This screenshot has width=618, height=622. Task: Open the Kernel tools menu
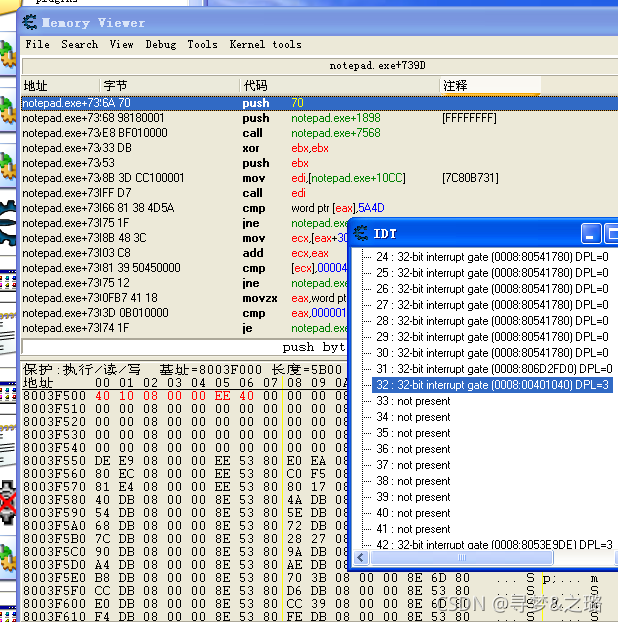click(x=265, y=44)
